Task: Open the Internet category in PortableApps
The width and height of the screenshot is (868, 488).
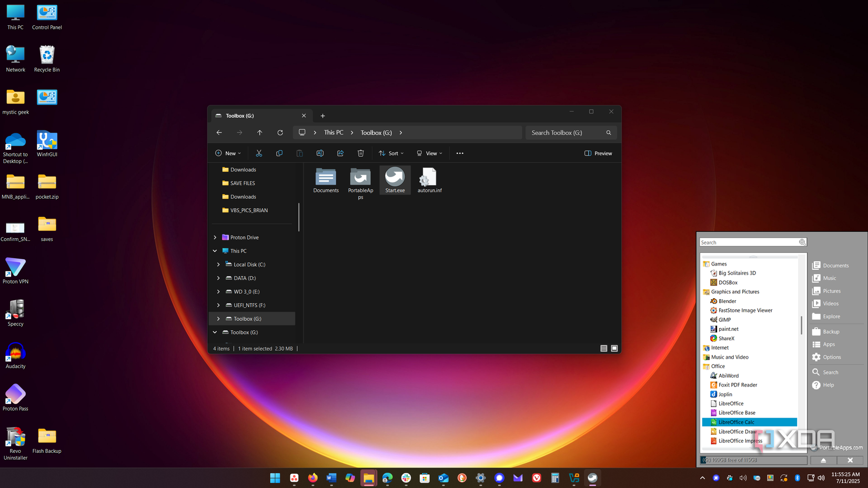Action: tap(716, 348)
